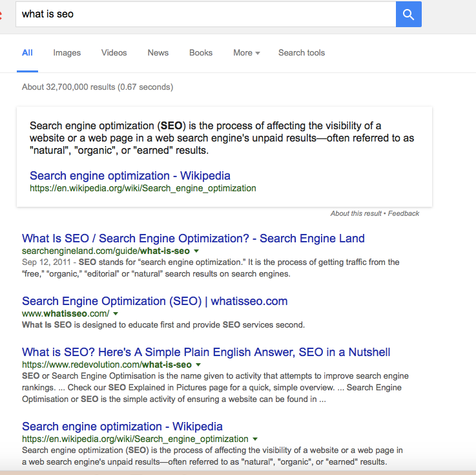Expand the More dropdown menu
Viewport: 476px width, 475px height.
coord(247,53)
